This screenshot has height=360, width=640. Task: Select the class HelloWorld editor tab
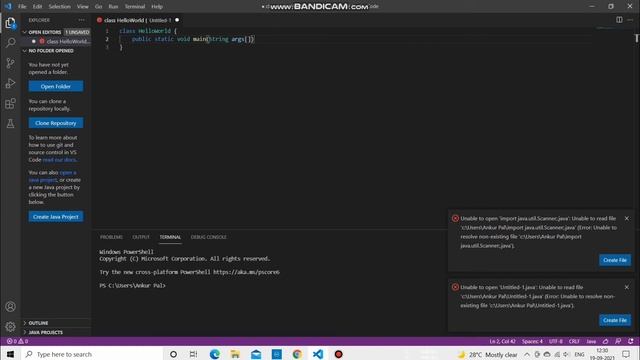click(138, 20)
